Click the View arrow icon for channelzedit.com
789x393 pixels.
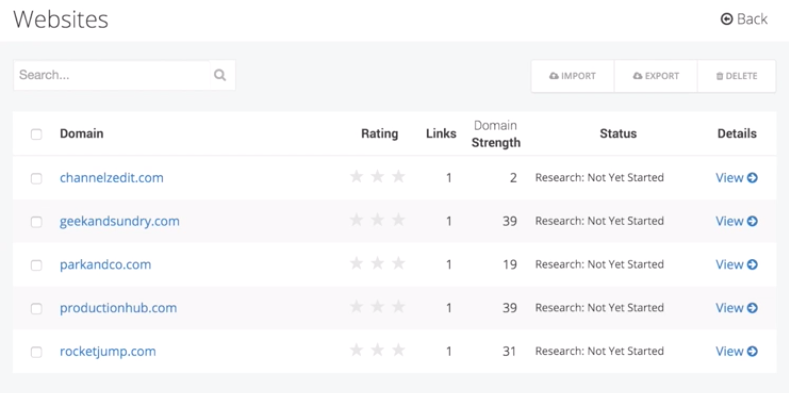click(752, 178)
